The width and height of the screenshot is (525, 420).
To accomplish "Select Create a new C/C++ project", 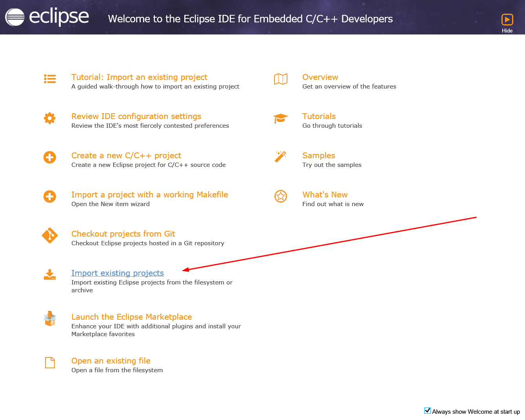I will pos(126,156).
